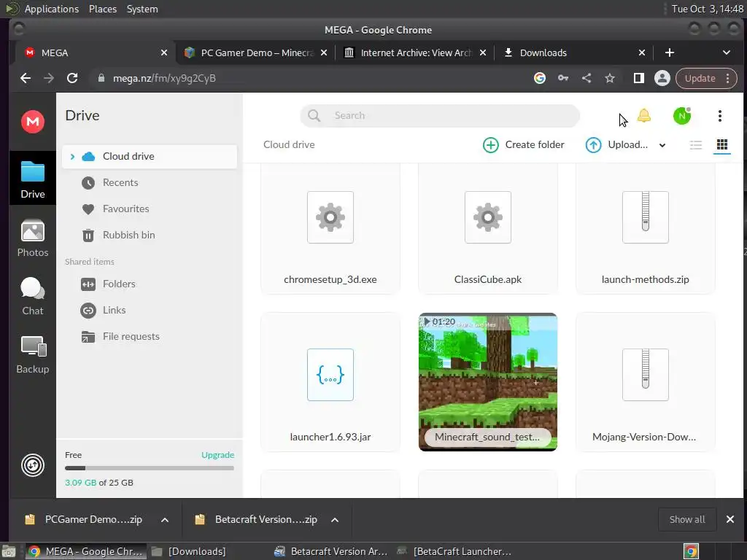Select the launcher1.6.93.jar file

(330, 382)
